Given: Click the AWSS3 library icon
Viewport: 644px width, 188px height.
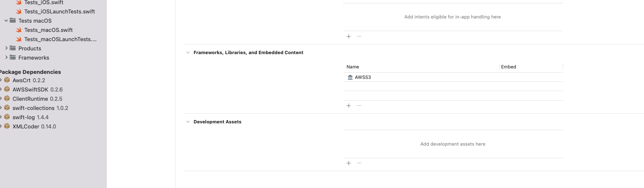Looking at the screenshot, I should (x=350, y=77).
